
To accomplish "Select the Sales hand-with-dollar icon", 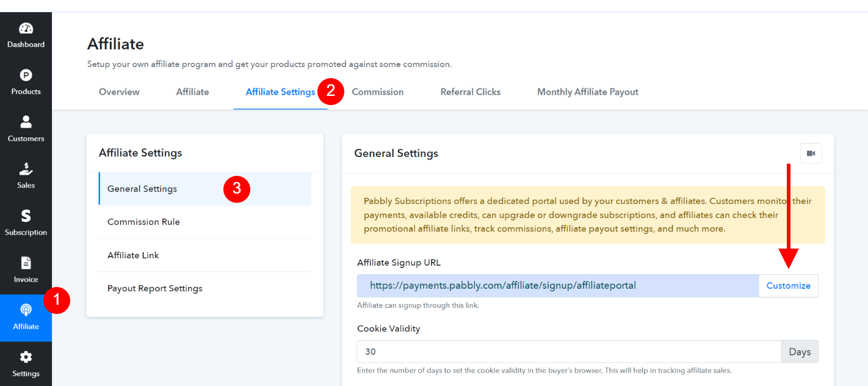I will tap(26, 169).
